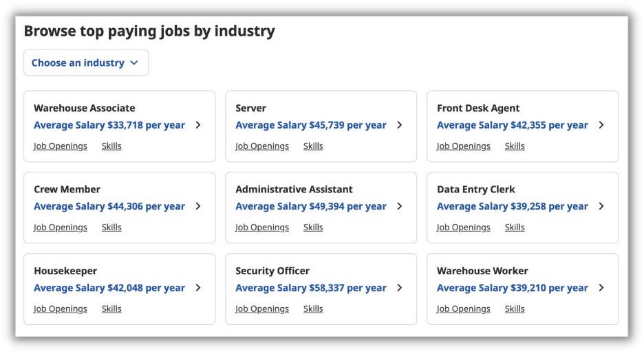Select the Security Officer job title
644x356 pixels.
click(272, 271)
